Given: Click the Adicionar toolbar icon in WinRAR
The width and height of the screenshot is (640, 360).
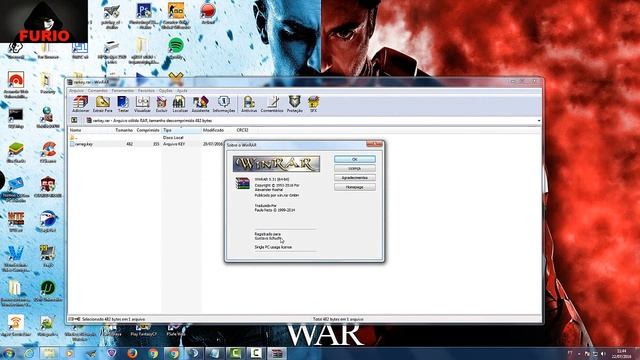Looking at the screenshot, I should [x=80, y=104].
